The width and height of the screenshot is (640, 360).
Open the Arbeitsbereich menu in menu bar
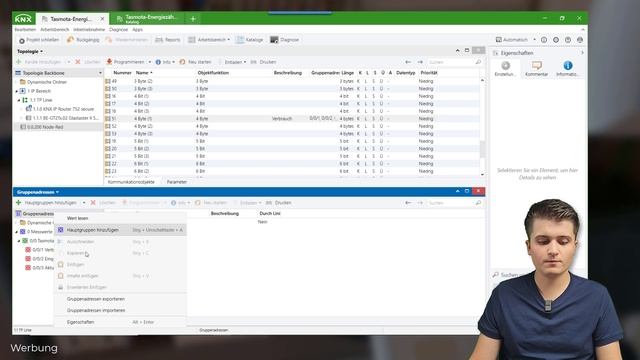pyautogui.click(x=55, y=30)
